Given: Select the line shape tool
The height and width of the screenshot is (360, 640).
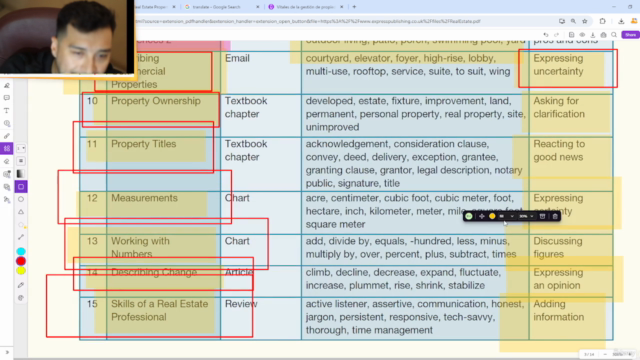Looking at the screenshot, I should pyautogui.click(x=21, y=237).
